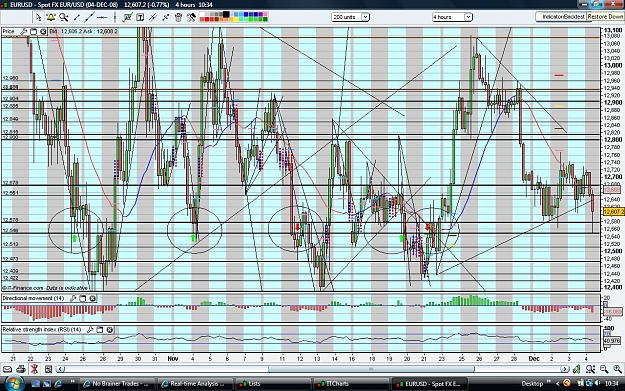Screen dimensions: 625x391
Task: Select the vertical line drawing tool
Action: click(x=115, y=17)
